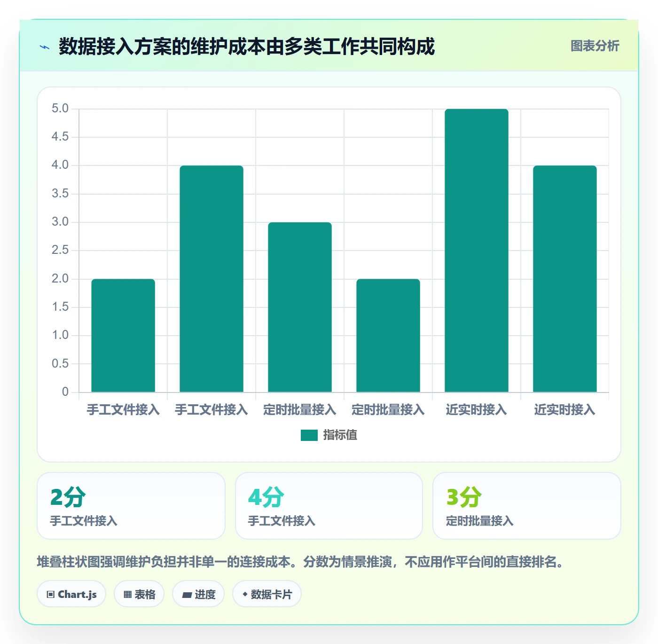Click the tallest bar valued 5.0
The height and width of the screenshot is (644, 658).
point(477,251)
